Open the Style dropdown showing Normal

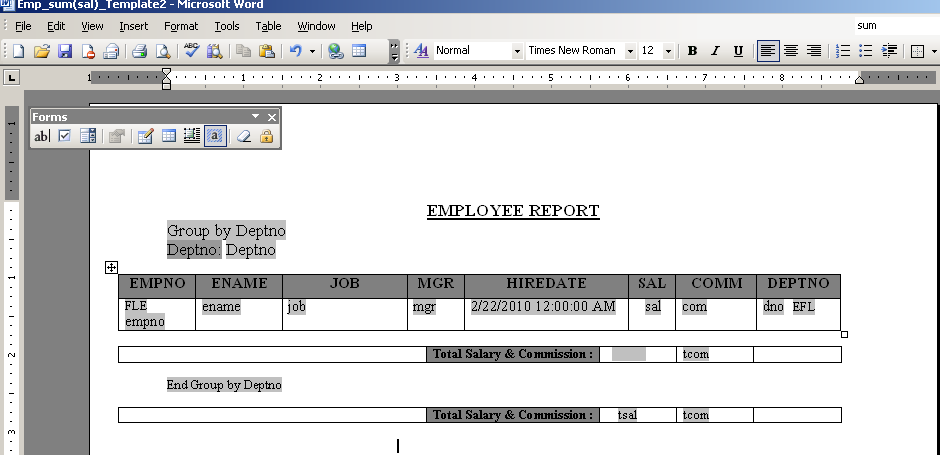click(517, 52)
